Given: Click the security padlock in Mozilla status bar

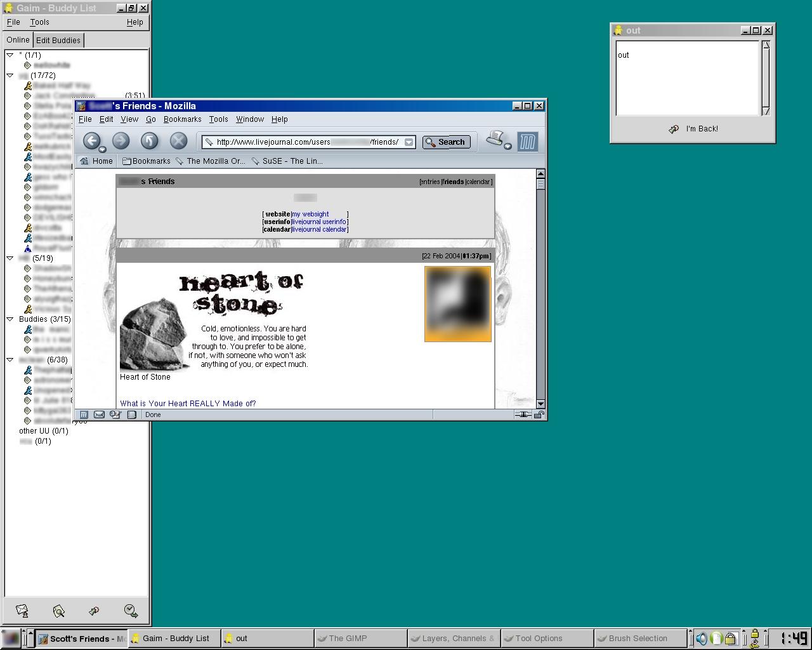Looking at the screenshot, I should point(539,415).
